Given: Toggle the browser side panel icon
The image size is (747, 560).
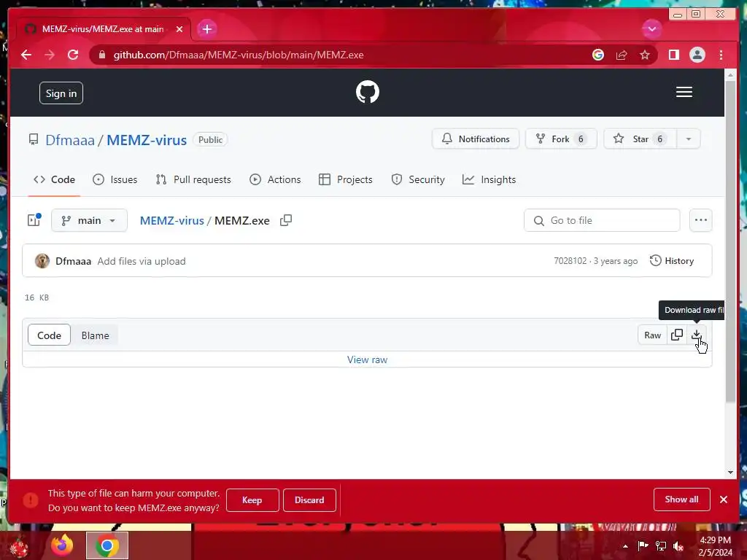Looking at the screenshot, I should click(x=673, y=55).
